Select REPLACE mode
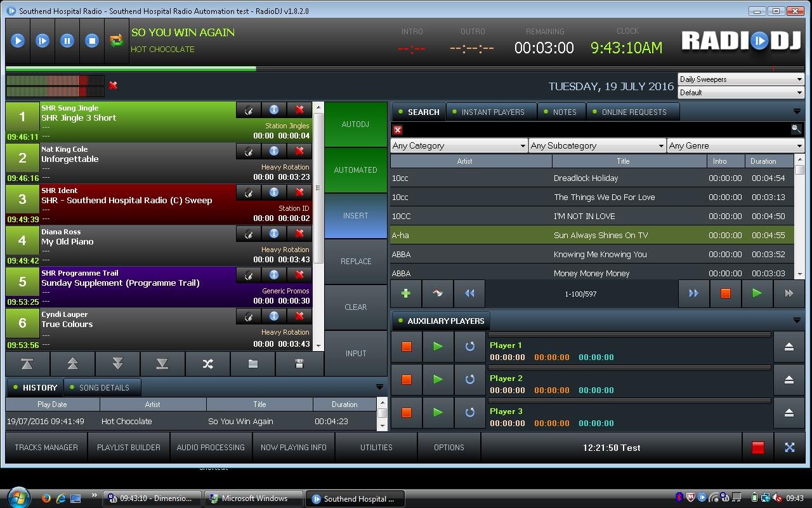The height and width of the screenshot is (508, 812). pyautogui.click(x=355, y=262)
